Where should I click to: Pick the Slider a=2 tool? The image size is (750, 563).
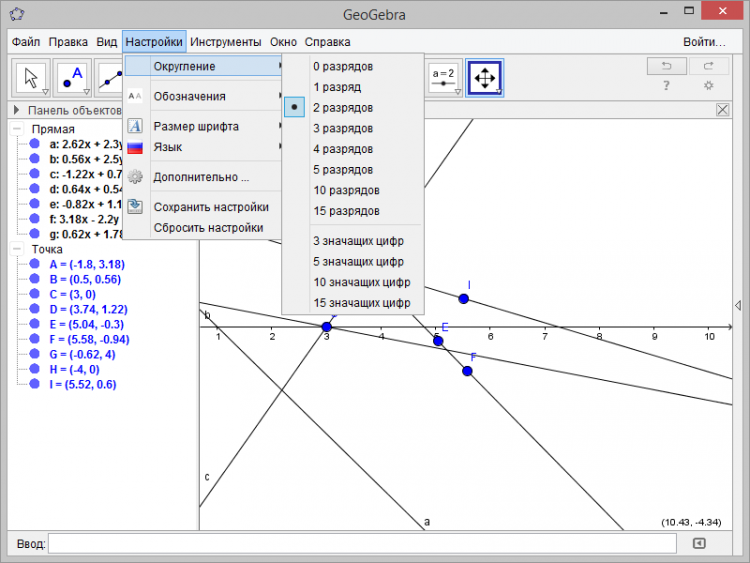443,78
